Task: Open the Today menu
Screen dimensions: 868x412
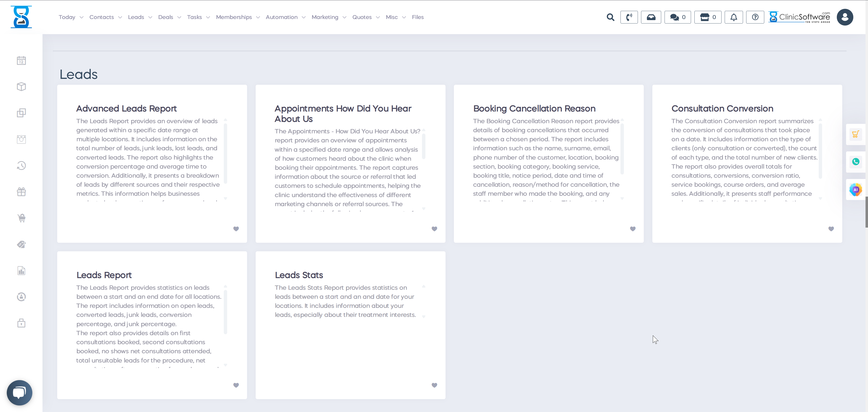Action: 71,17
